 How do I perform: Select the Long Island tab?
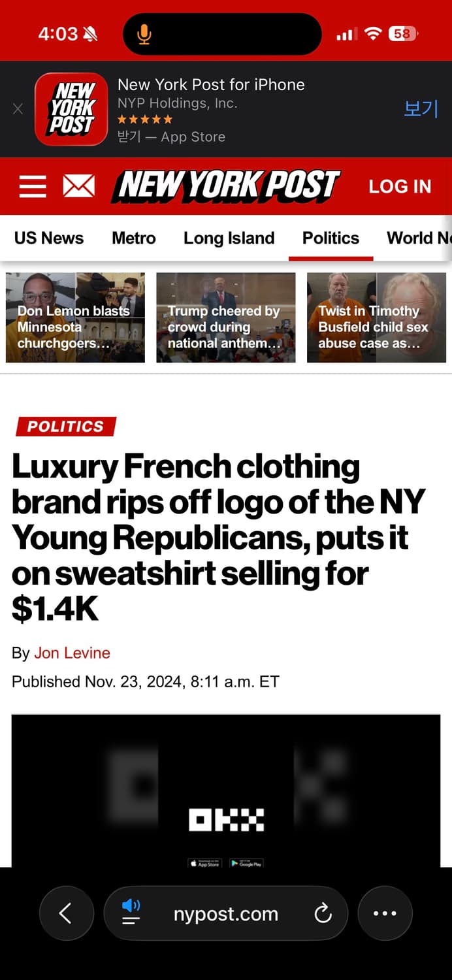[x=229, y=238]
